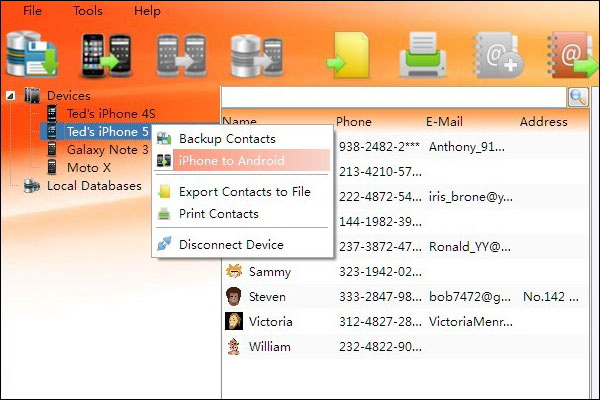
Task: Select Ted's iPhone 4S in device tree
Action: (x=111, y=113)
